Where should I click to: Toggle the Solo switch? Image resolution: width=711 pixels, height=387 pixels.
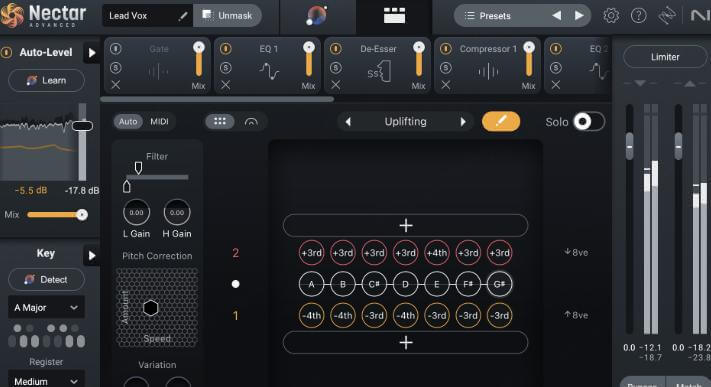pyautogui.click(x=589, y=122)
